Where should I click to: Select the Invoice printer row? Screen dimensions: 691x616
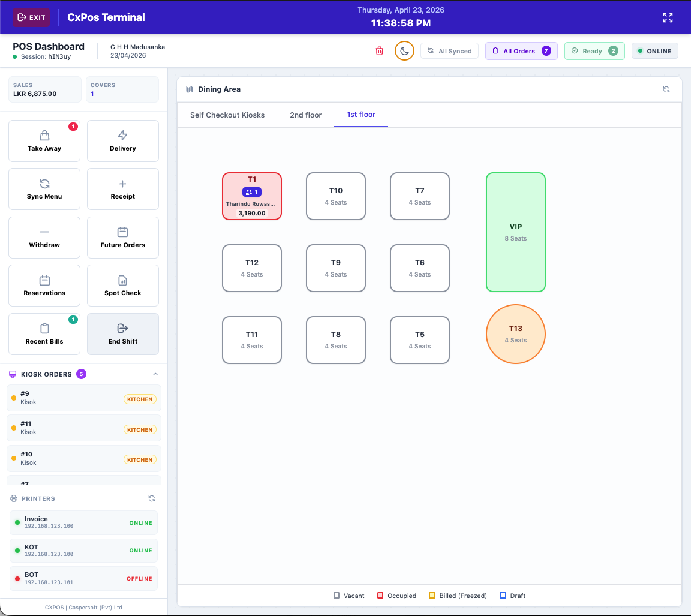click(84, 522)
